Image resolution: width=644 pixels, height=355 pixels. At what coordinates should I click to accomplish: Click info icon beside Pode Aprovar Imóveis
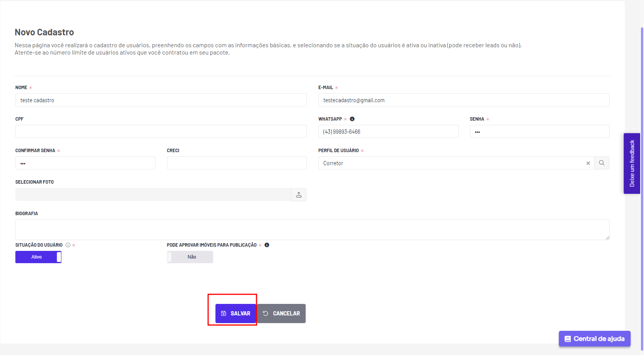pos(267,245)
